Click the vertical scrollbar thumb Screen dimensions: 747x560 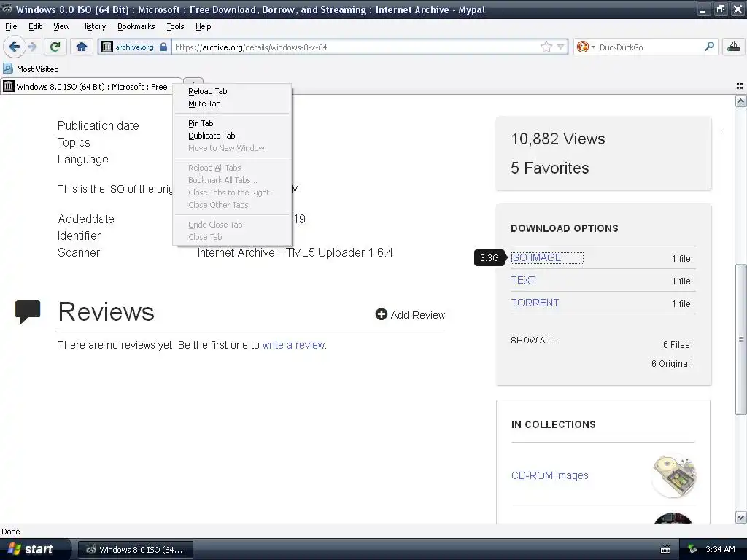point(740,339)
